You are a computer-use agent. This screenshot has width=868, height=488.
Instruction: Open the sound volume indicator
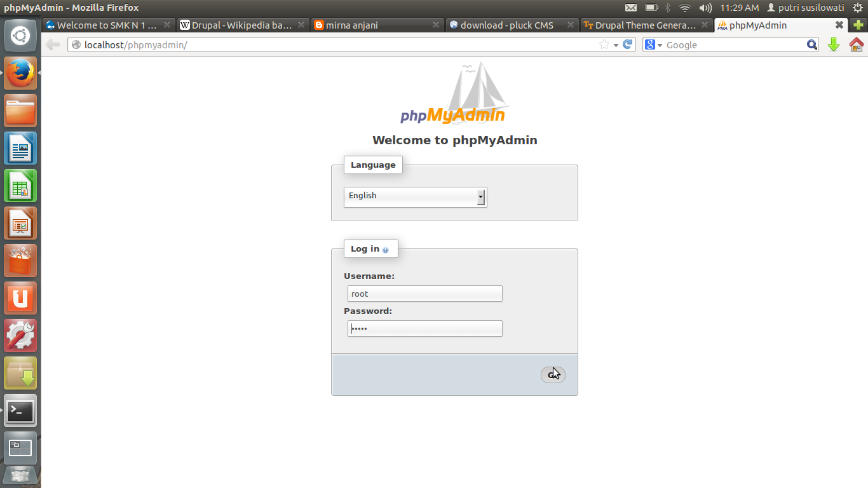[x=705, y=8]
